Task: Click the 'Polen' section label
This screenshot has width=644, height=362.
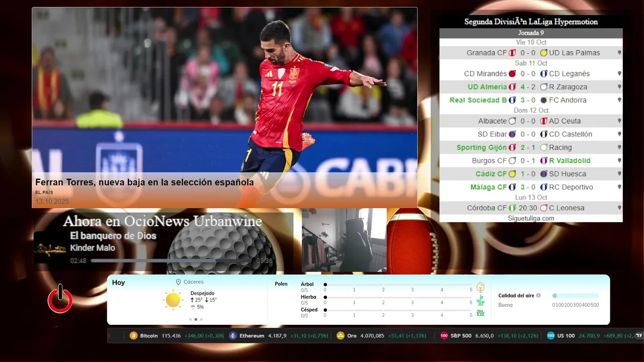Action: click(x=281, y=284)
